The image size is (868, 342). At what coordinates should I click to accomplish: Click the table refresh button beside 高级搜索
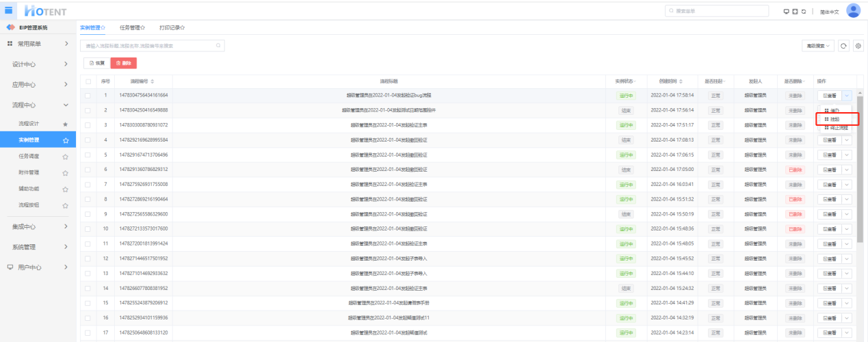[x=843, y=45]
